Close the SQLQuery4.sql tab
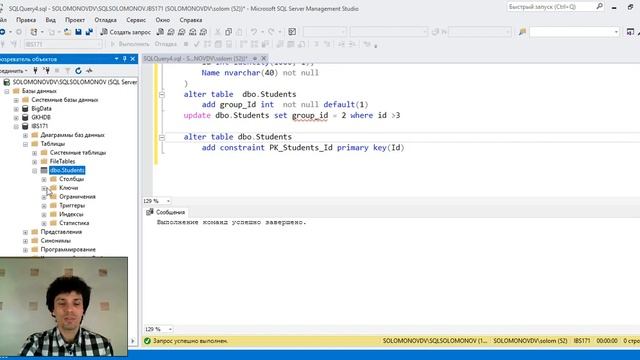The image size is (640, 360). click(x=264, y=58)
